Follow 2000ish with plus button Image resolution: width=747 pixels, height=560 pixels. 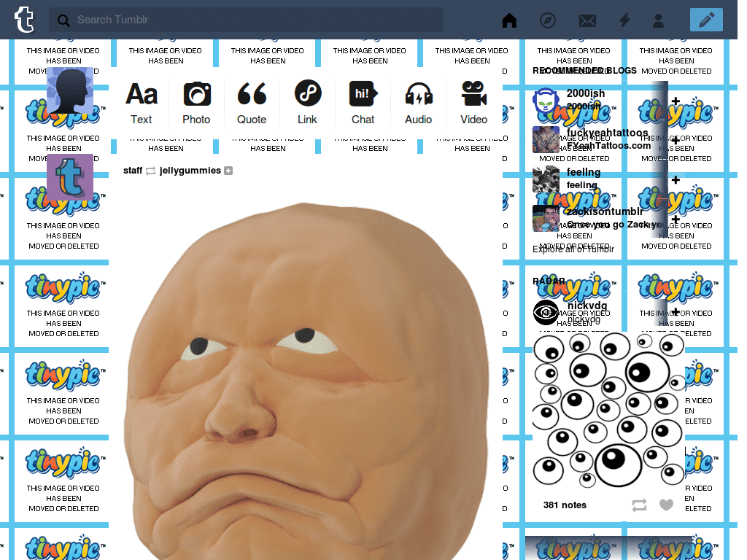(676, 101)
